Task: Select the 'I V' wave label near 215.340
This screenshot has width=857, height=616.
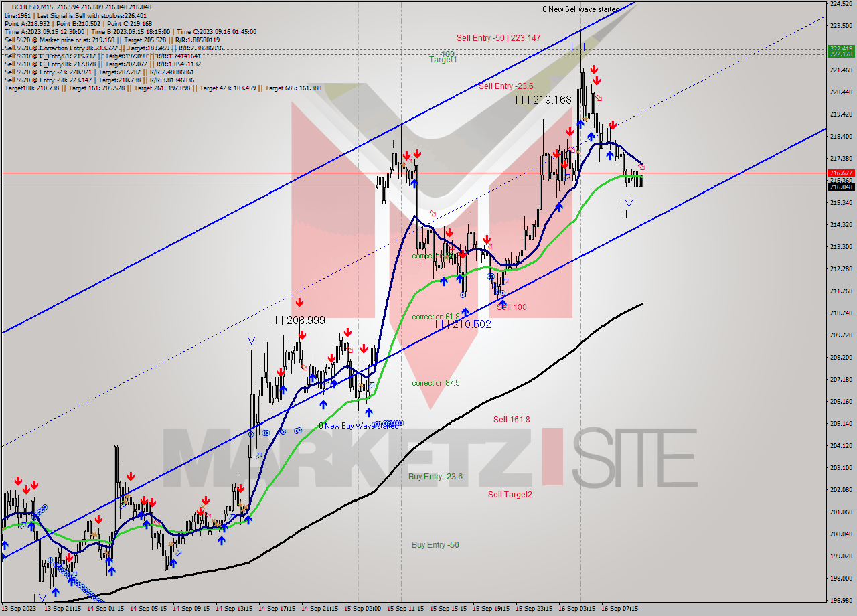Action: [x=626, y=203]
